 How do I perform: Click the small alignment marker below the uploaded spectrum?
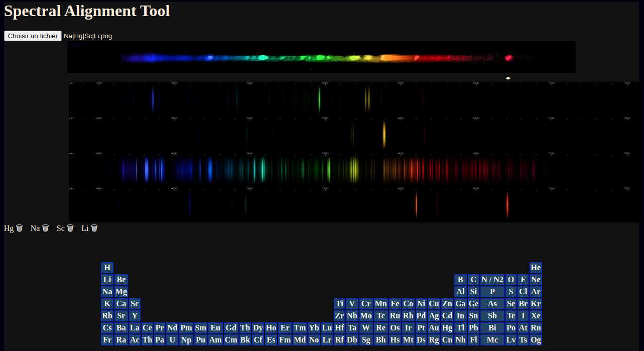(508, 78)
